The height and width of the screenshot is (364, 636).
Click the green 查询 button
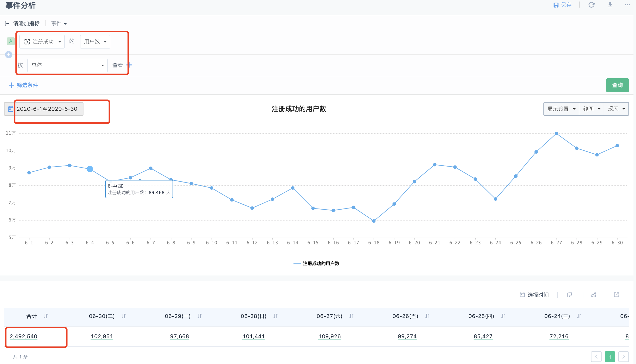(x=617, y=85)
